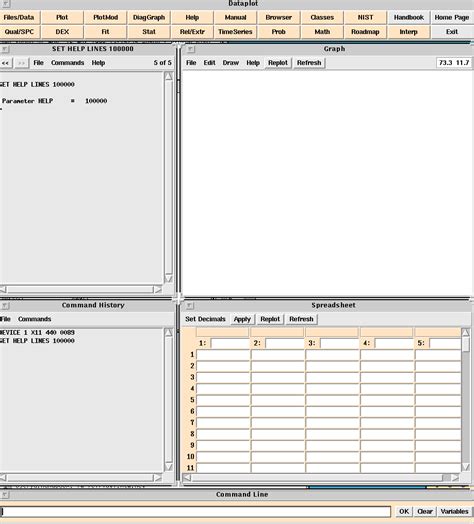Expand the DiagGraph menu button
The width and height of the screenshot is (474, 524).
click(x=149, y=17)
